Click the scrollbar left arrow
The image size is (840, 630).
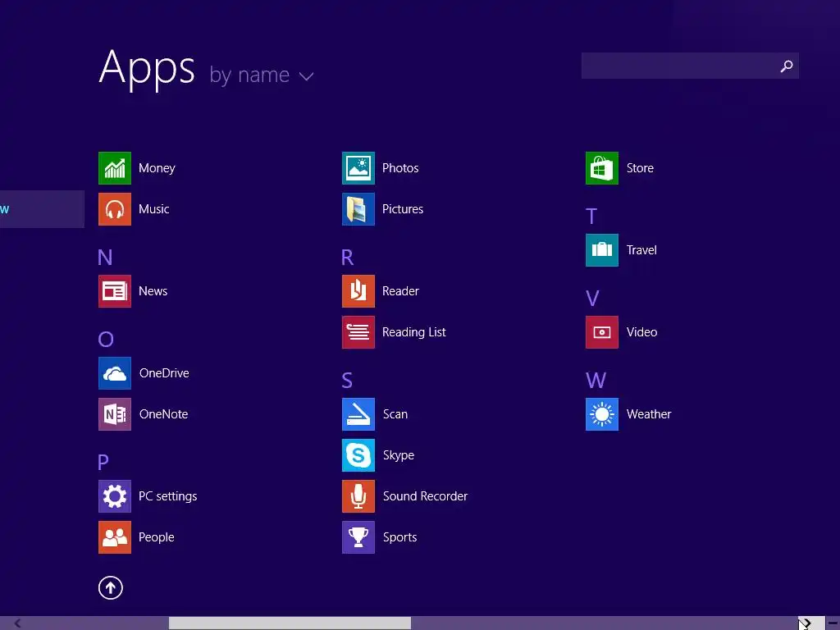[x=18, y=623]
